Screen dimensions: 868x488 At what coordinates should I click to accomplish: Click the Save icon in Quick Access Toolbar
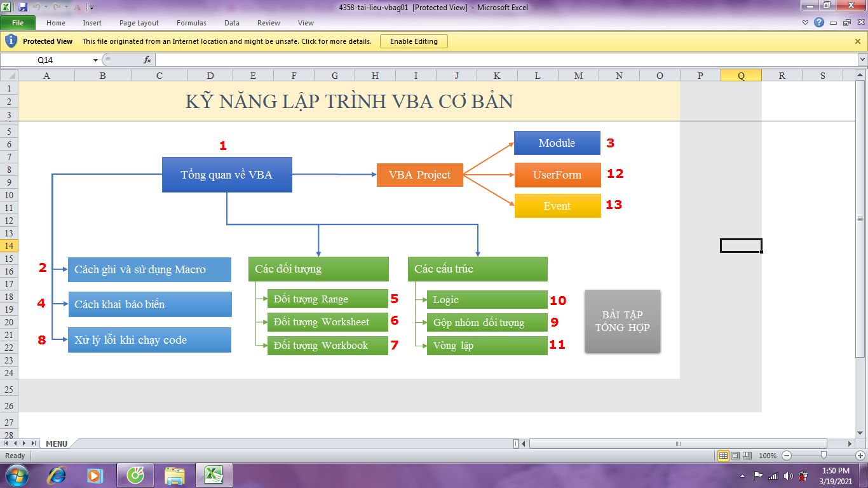click(x=23, y=8)
